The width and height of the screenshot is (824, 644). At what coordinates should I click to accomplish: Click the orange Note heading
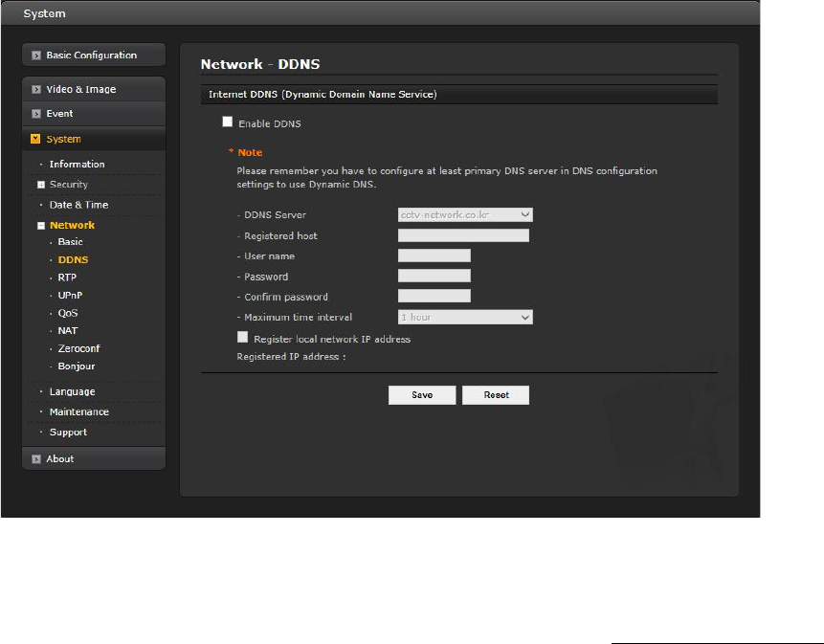click(x=250, y=152)
